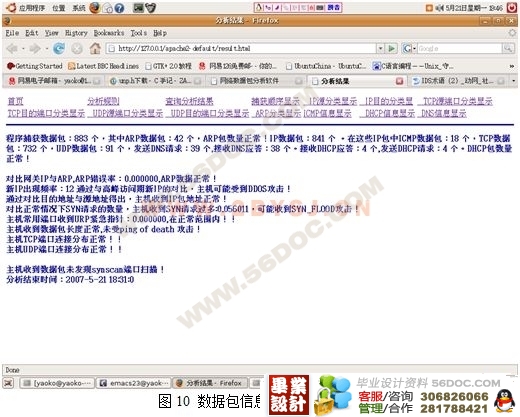Navigate back with the back arrow
Image resolution: width=520 pixels, height=417 pixels.
click(12, 49)
